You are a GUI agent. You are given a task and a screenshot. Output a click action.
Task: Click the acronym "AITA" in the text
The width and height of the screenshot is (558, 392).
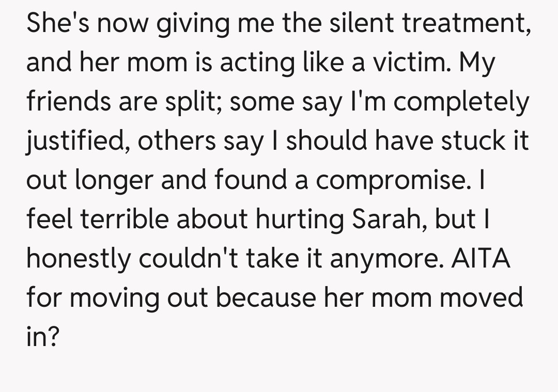[x=481, y=258]
